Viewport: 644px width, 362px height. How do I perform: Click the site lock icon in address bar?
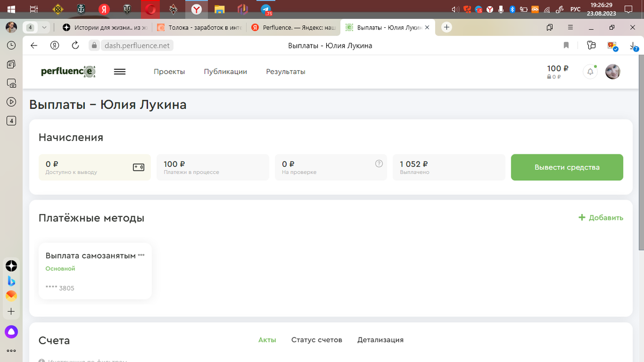pos(93,46)
